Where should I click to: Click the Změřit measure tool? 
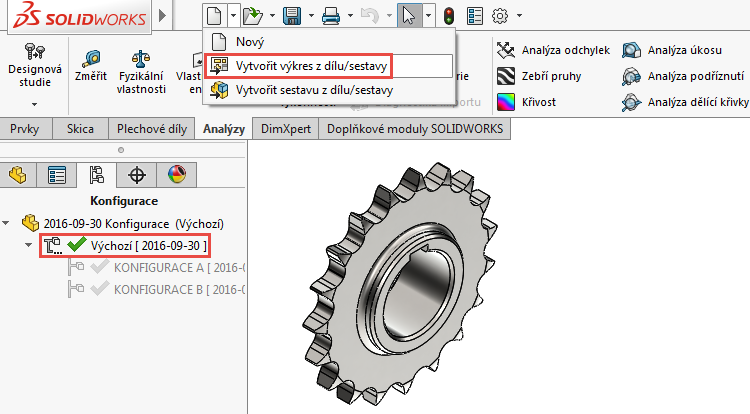91,66
